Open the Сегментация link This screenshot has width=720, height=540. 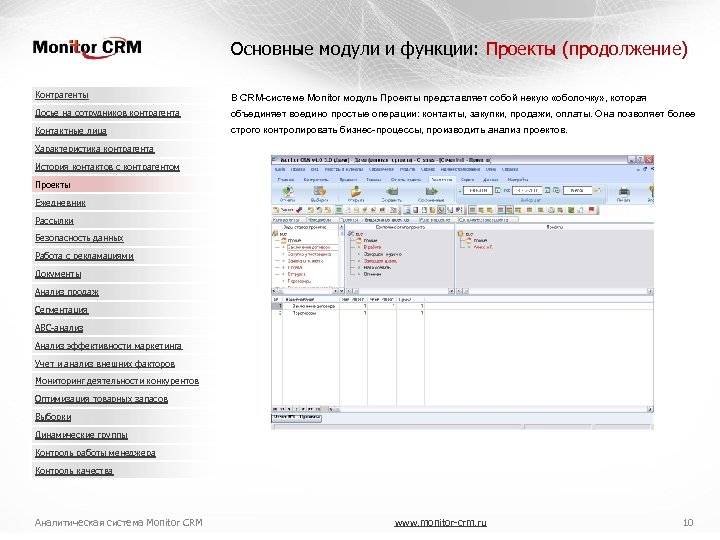point(61,310)
